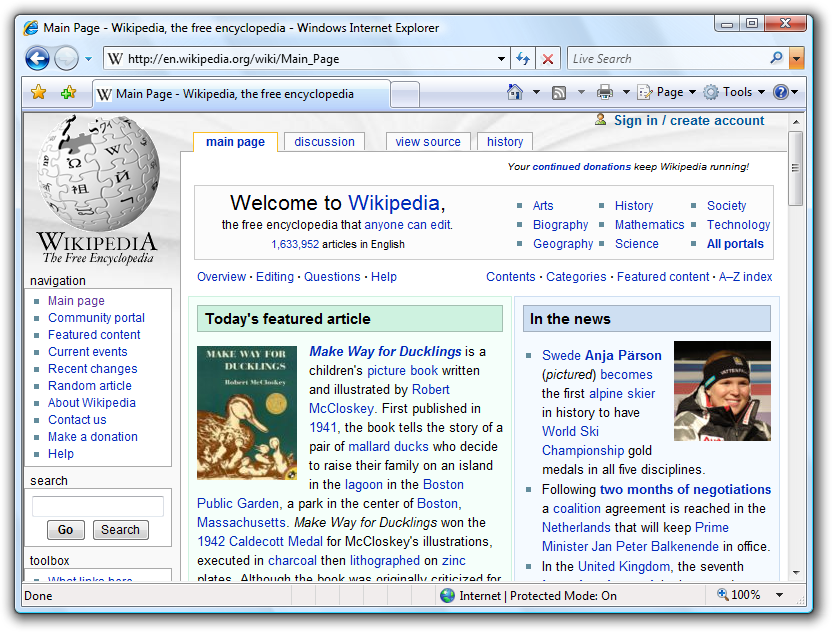The image size is (832, 632).
Task: Click the Sign in / create account link
Action: 689,120
